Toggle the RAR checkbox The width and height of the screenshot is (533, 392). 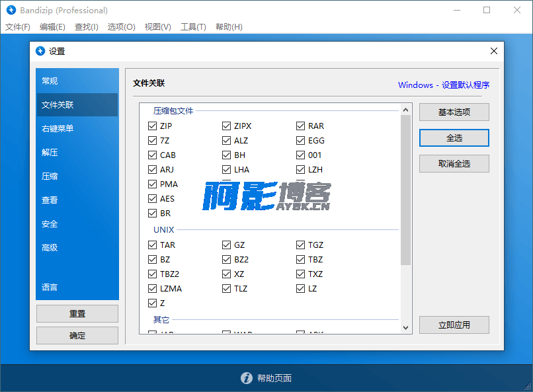(300, 126)
